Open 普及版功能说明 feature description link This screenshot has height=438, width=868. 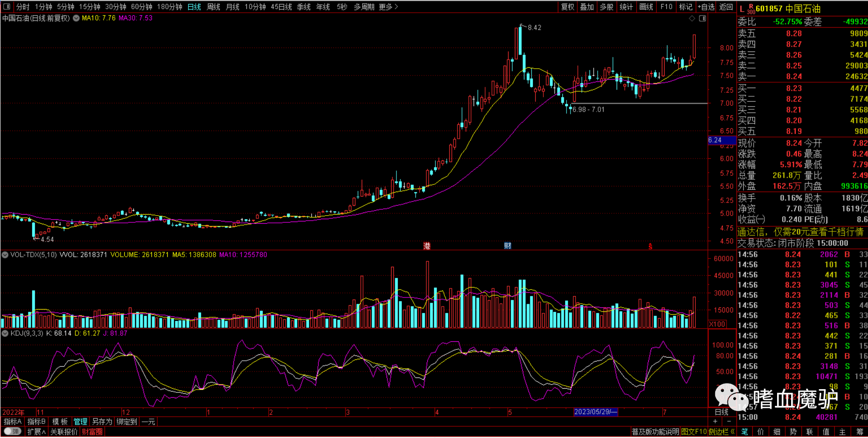click(655, 432)
